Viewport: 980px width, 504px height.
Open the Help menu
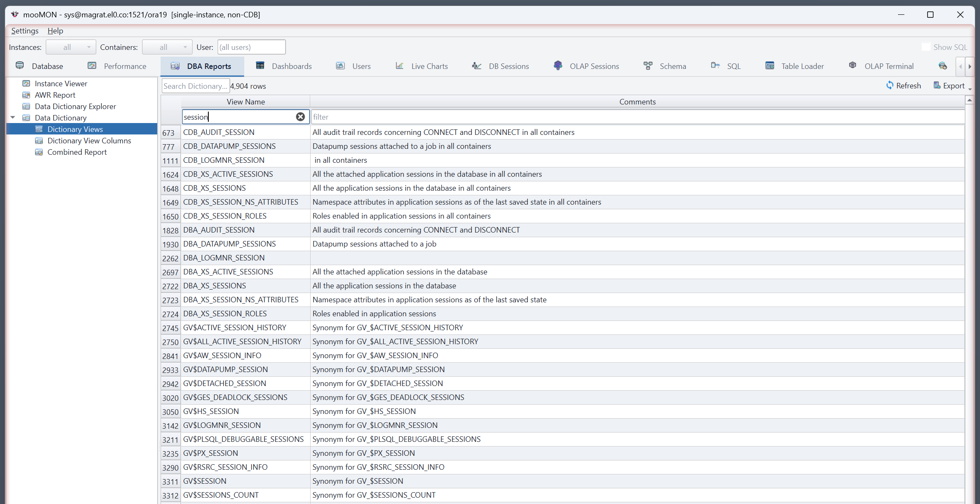click(55, 30)
